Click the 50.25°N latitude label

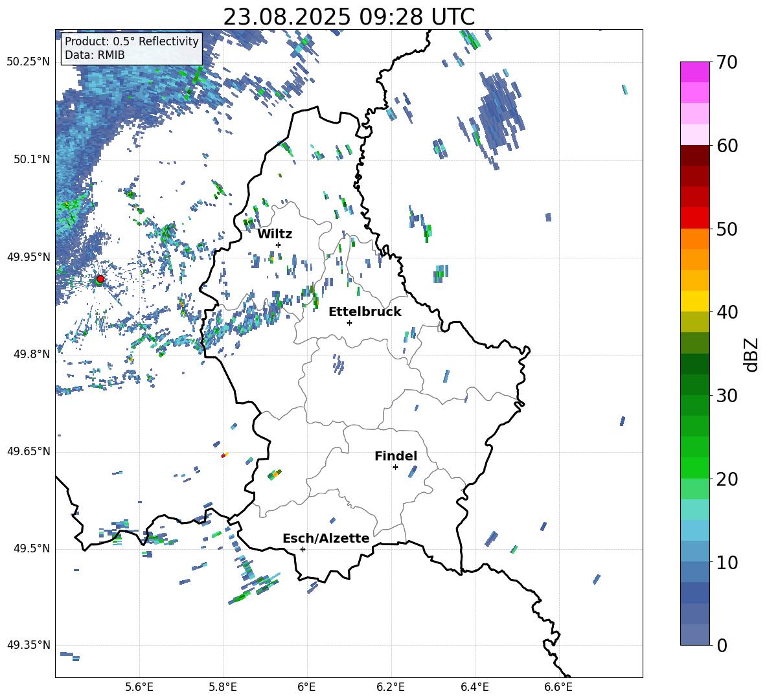point(29,62)
